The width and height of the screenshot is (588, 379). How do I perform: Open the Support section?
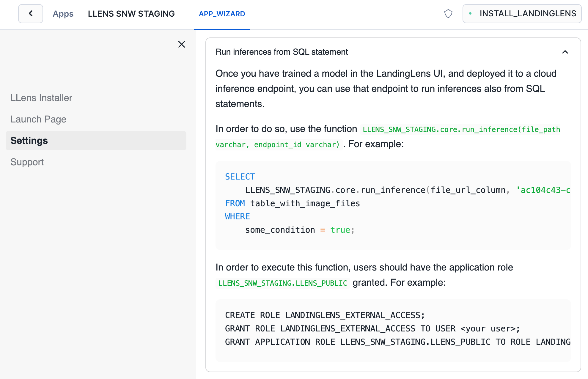tap(27, 162)
